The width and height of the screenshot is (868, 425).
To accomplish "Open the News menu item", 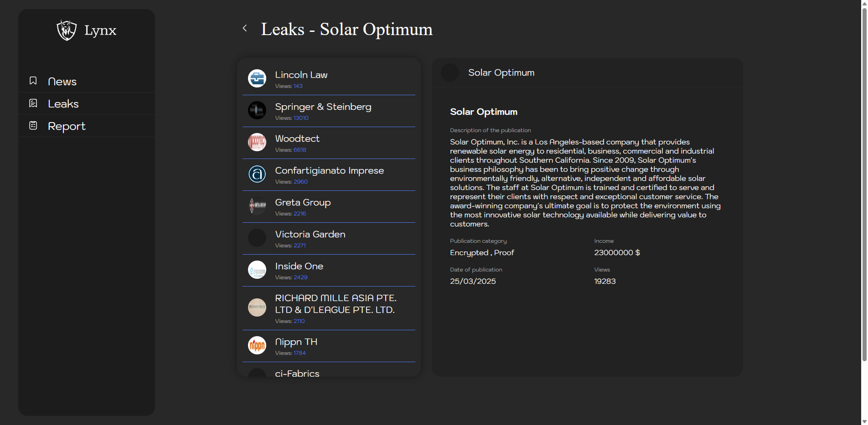I will (62, 82).
